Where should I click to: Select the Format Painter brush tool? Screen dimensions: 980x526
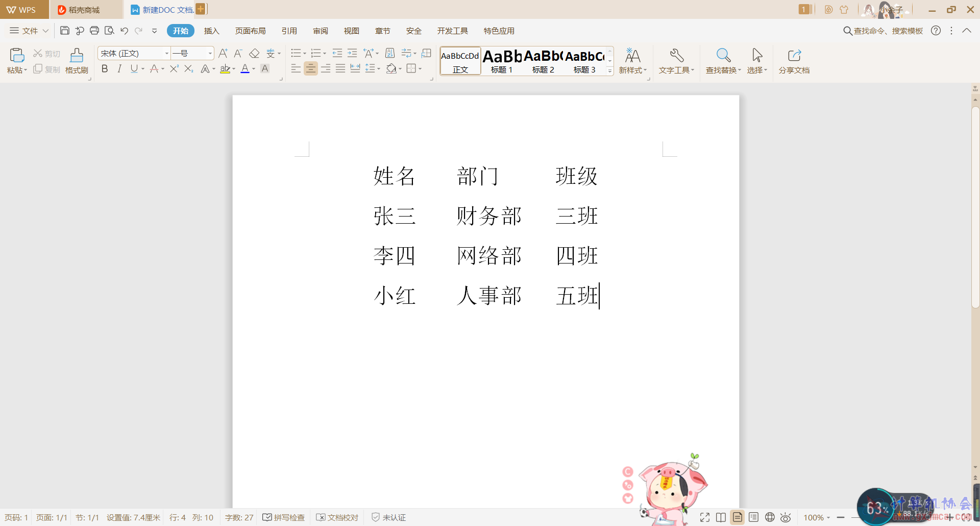[77, 55]
